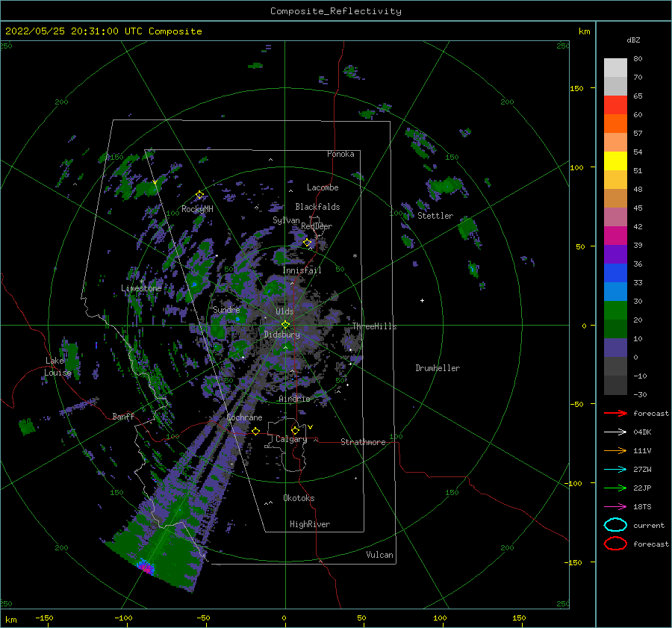This screenshot has width=672, height=628.
Task: Click the cyan 27ZW arrow in legend
Action: tap(615, 470)
